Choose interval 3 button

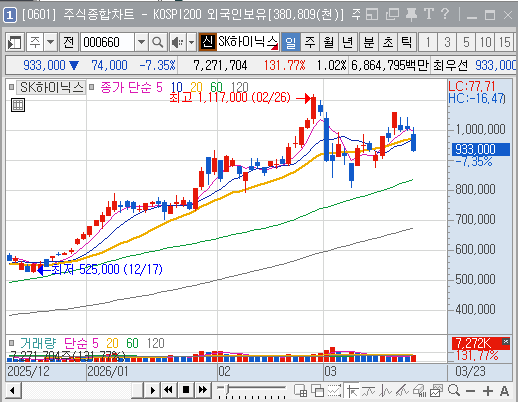click(447, 42)
